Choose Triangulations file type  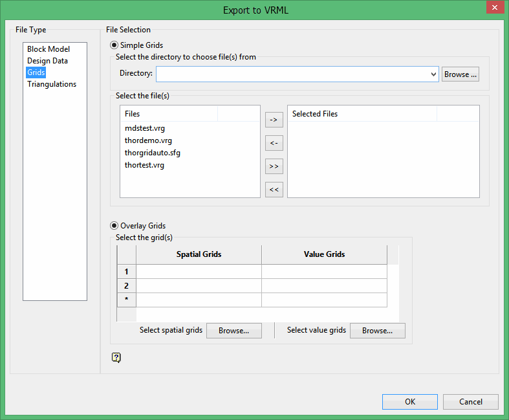pyautogui.click(x=52, y=84)
